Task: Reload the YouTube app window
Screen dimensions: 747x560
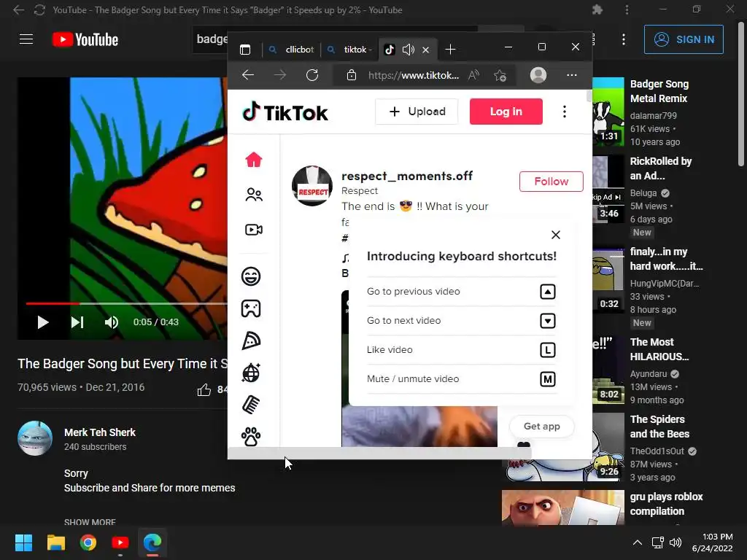Action: 39,10
